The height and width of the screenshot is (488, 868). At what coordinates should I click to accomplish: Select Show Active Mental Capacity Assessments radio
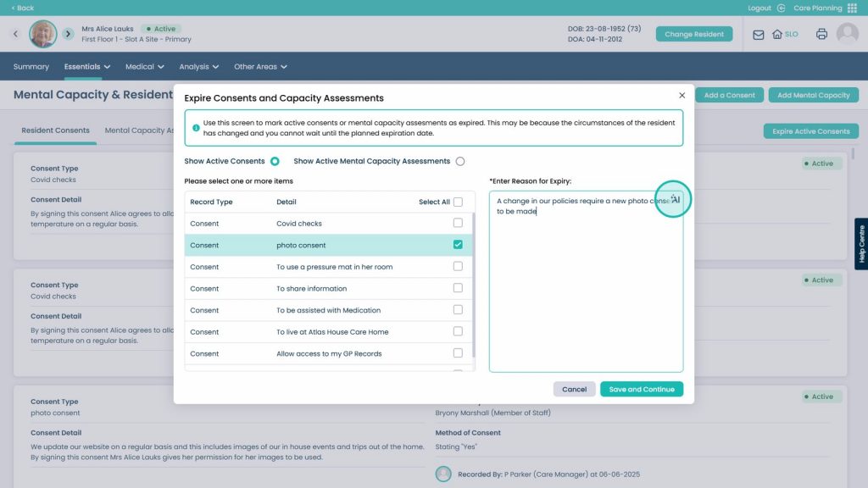pos(460,162)
